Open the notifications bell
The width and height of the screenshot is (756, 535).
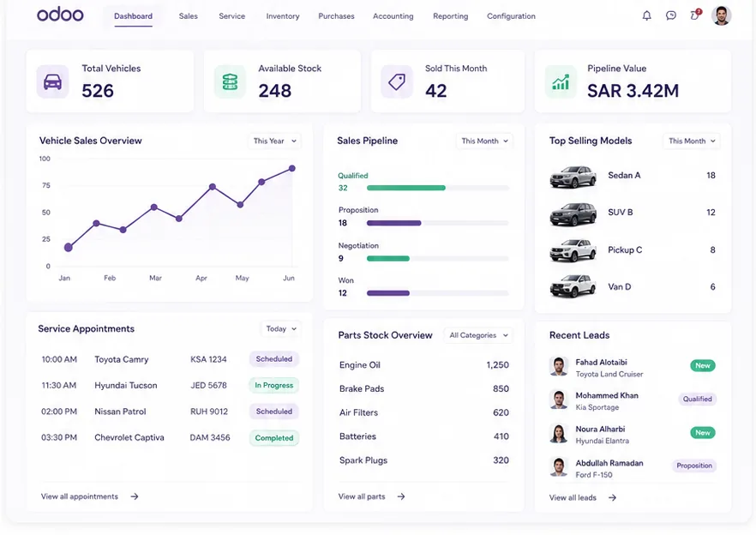pos(646,15)
